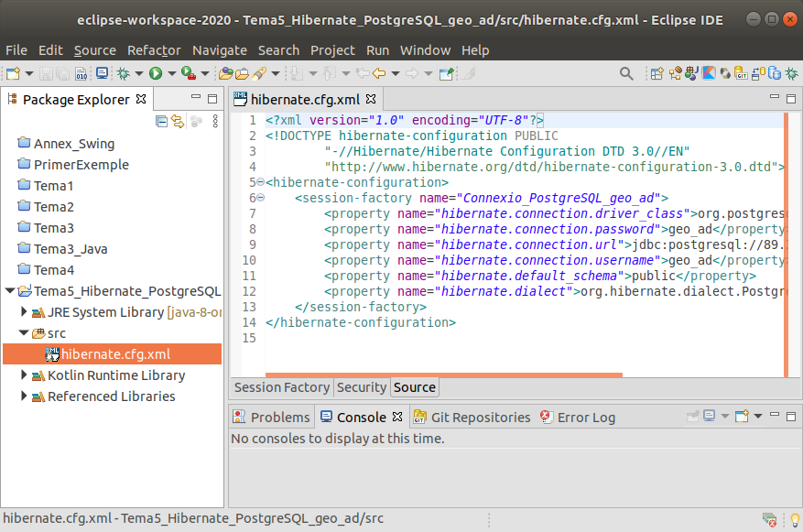This screenshot has width=803, height=532.
Task: Close the Package Explorer view
Action: point(141,99)
